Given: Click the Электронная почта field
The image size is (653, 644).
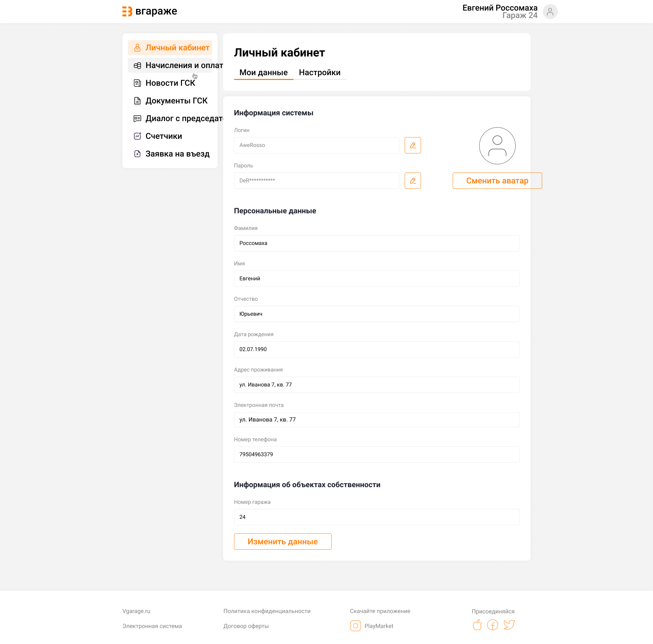Looking at the screenshot, I should pos(377,420).
